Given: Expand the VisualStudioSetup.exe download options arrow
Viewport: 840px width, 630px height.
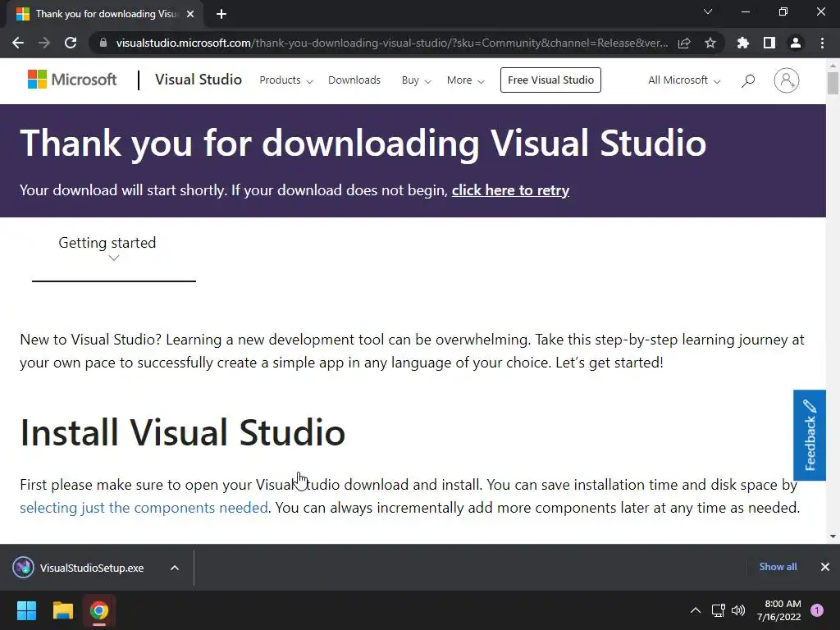Looking at the screenshot, I should (x=175, y=568).
